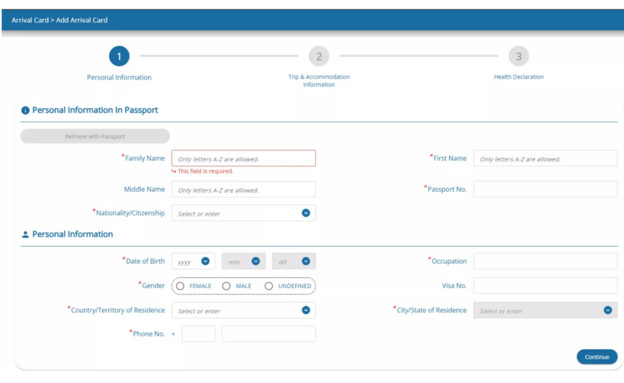624x383 pixels.
Task: Focus the Visa No. input field
Action: tap(545, 285)
